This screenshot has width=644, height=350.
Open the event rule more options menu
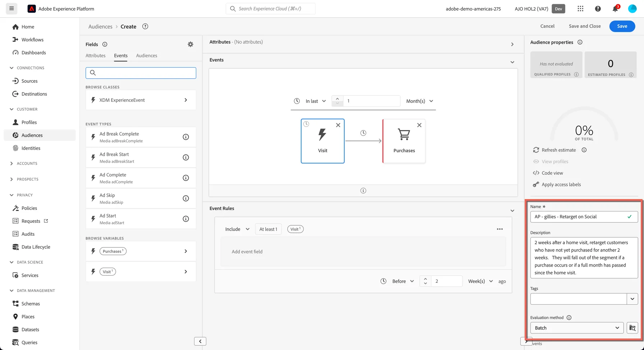tap(500, 229)
